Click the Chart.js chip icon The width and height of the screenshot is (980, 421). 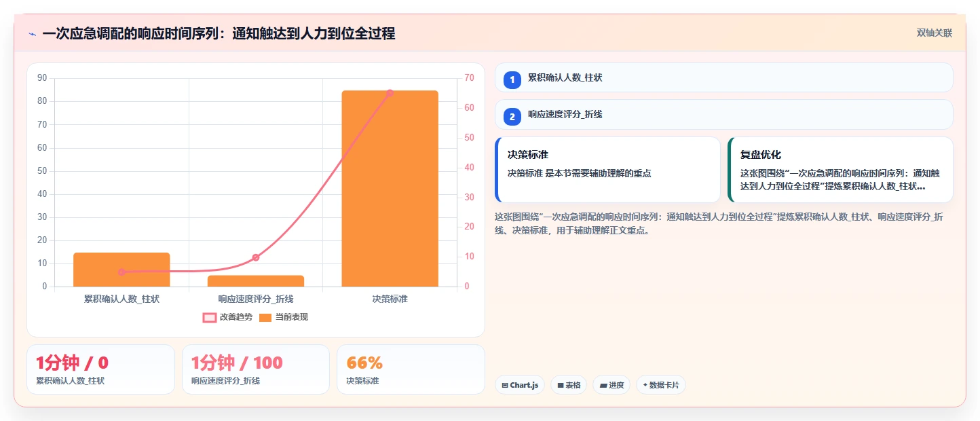505,385
